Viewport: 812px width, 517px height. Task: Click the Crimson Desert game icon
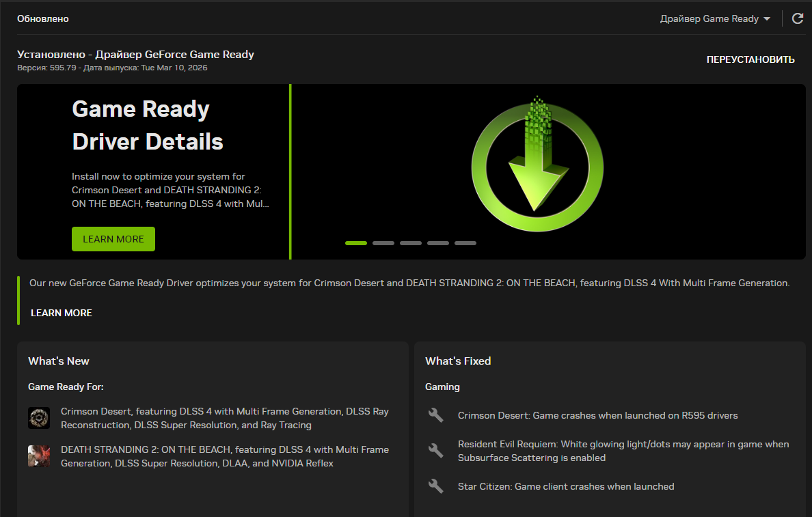coord(39,418)
